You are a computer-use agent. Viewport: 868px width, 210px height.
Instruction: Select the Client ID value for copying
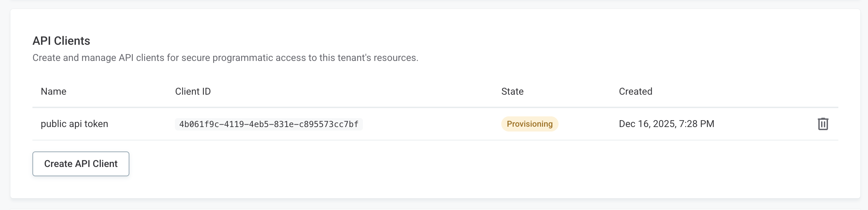pyautogui.click(x=268, y=124)
